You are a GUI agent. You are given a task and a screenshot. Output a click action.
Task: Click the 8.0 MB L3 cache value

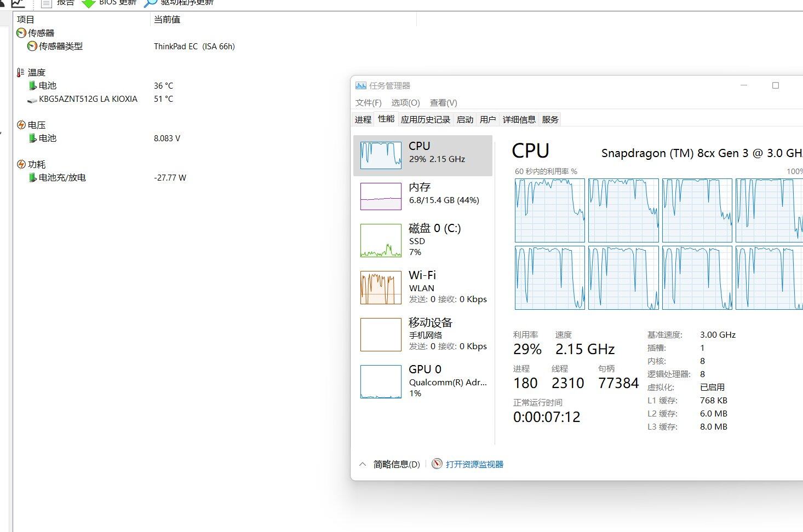714,427
